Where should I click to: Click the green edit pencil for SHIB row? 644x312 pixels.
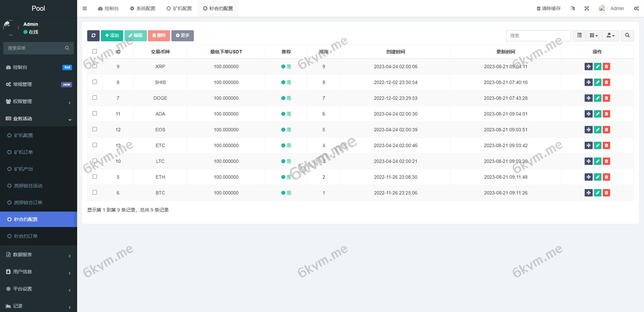coord(597,82)
